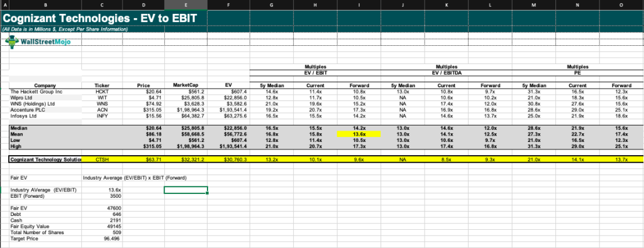This screenshot has height=248, width=644.
Task: Click title 'Cognizant Technologies - EV to EBIT'
Action: point(100,18)
